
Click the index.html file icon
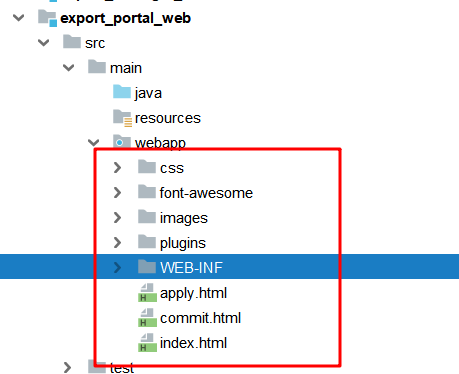click(x=147, y=343)
